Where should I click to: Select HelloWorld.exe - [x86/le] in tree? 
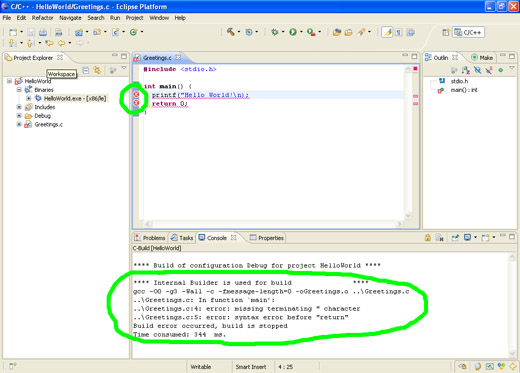[75, 98]
